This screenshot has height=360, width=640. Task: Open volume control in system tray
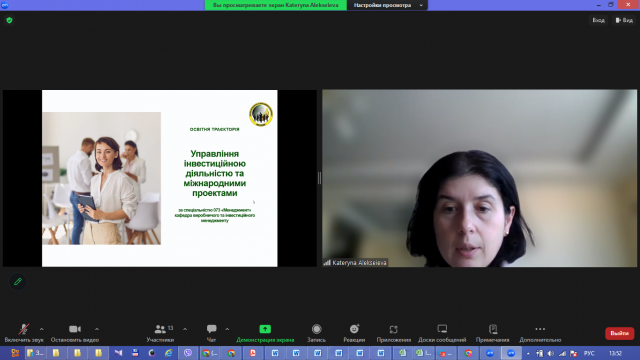(551, 353)
